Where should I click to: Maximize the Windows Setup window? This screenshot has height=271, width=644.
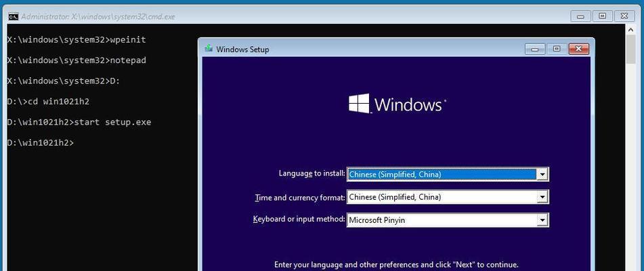click(557, 49)
